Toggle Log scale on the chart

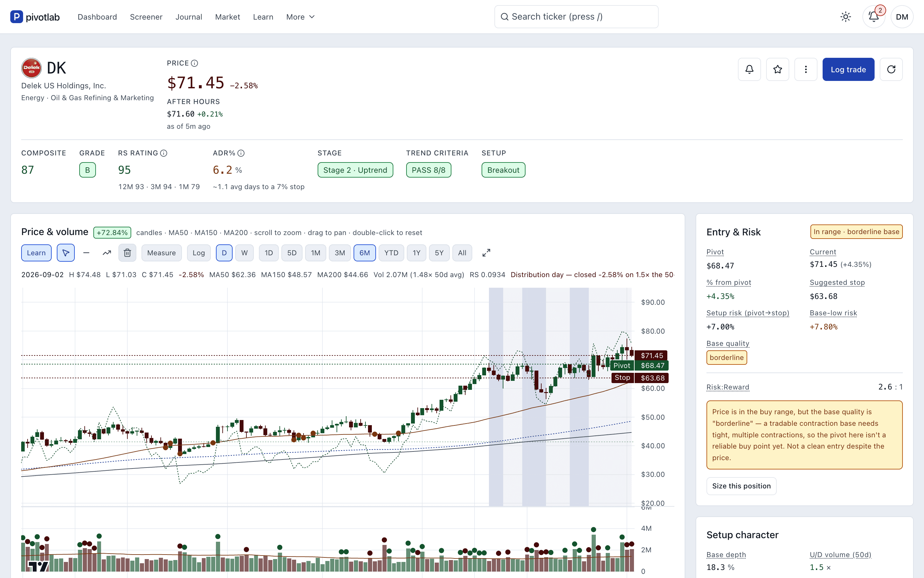[199, 253]
